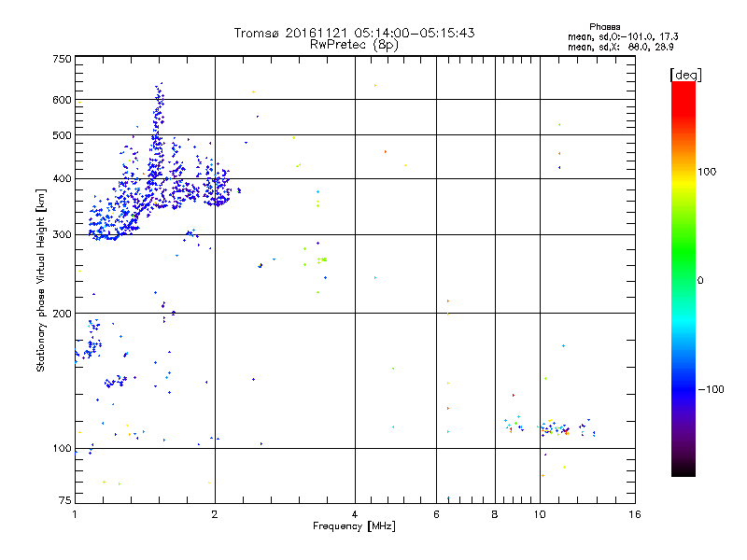The width and height of the screenshot is (747, 560).
Task: Click the phase color bar
Action: [x=684, y=278]
